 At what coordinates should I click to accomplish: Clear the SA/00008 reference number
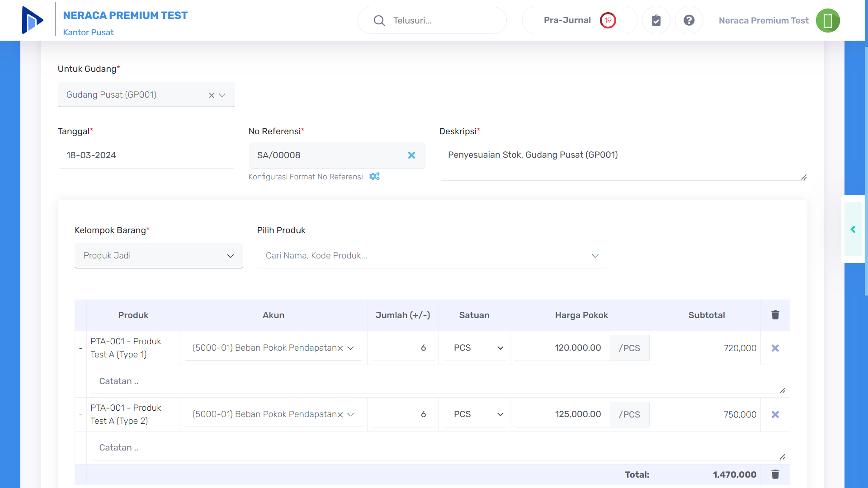point(411,155)
